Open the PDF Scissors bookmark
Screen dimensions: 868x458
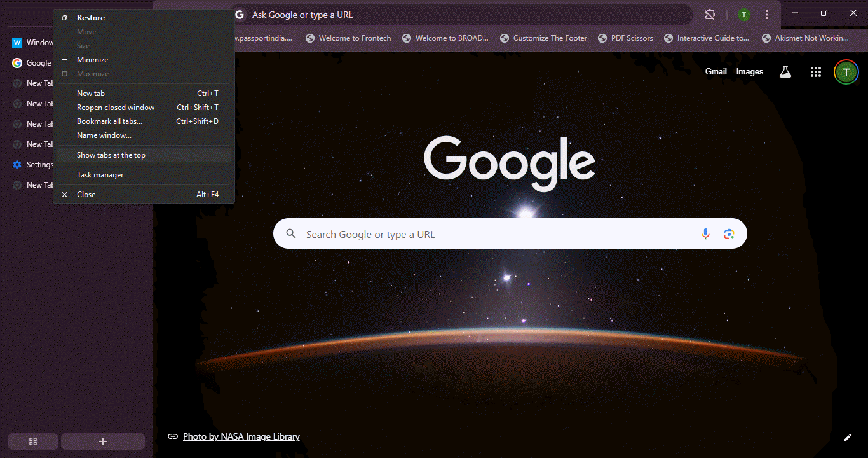(632, 38)
